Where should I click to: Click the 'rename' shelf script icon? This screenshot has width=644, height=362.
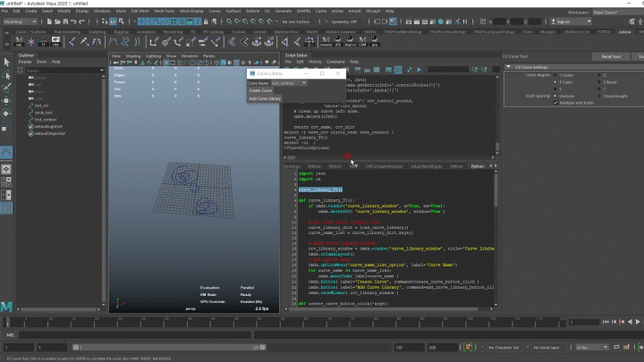tap(326, 41)
